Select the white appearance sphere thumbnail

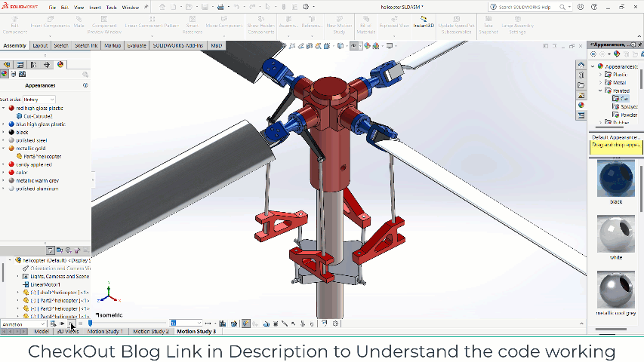coord(615,235)
